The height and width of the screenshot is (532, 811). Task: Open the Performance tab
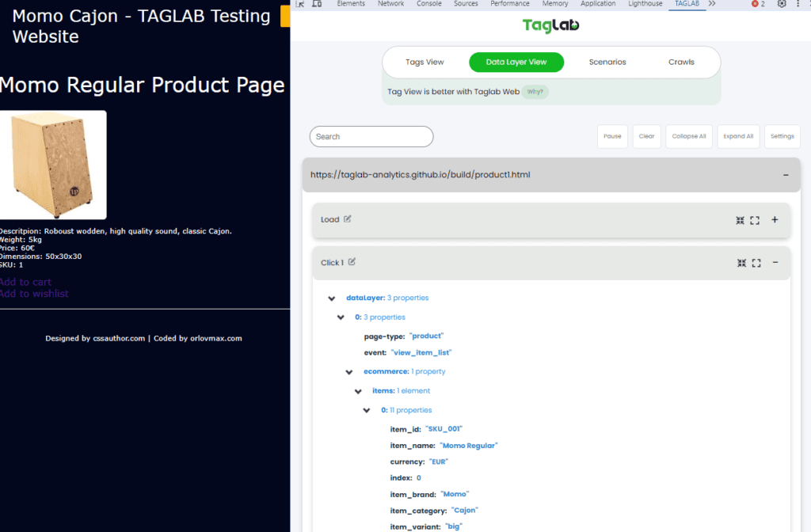click(510, 4)
